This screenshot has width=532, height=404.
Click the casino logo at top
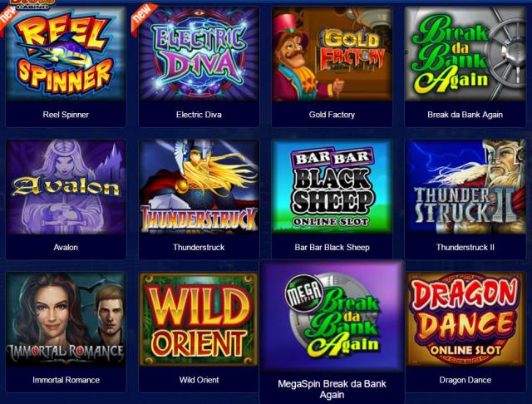pos(32,3)
